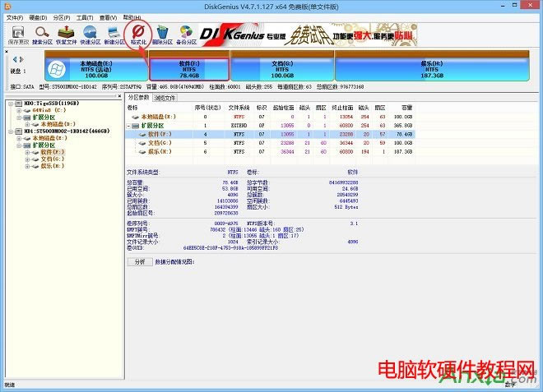Click the 就绪 status bar text
The image size is (543, 392).
pos(9,385)
